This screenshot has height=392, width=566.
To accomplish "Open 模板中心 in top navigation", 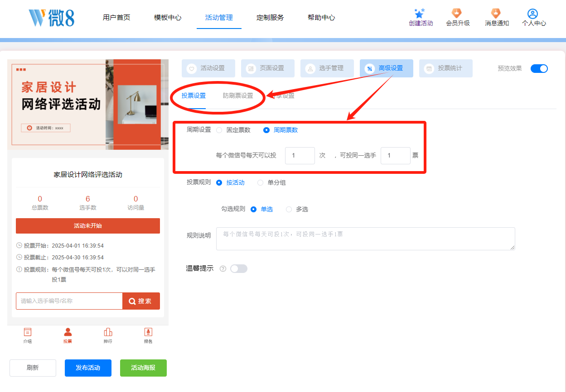I will (168, 18).
